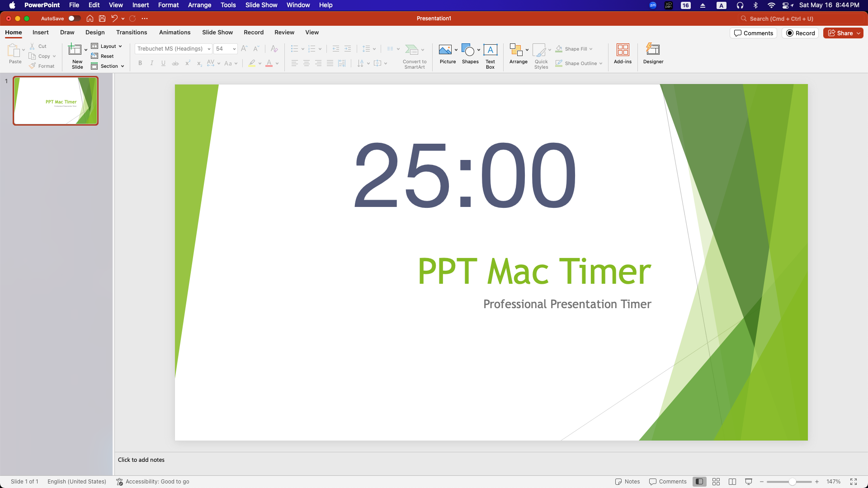
Task: Expand the Share button dropdown
Action: tap(859, 33)
